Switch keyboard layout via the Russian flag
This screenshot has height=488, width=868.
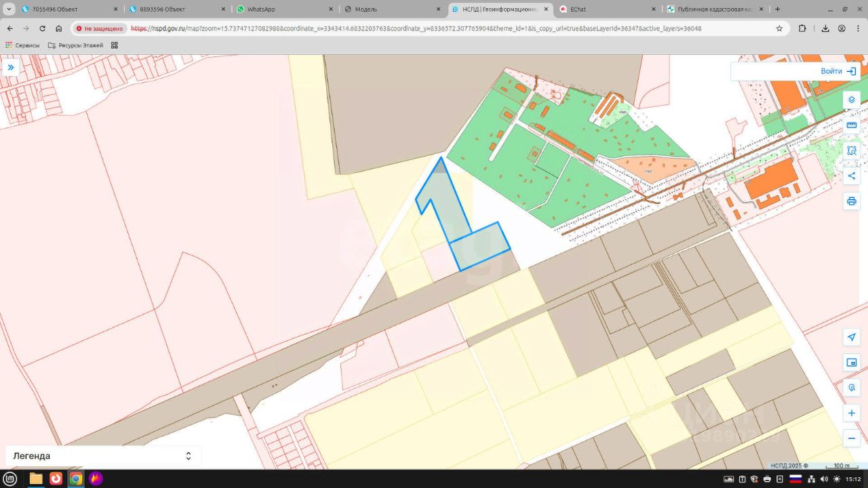[x=795, y=479]
